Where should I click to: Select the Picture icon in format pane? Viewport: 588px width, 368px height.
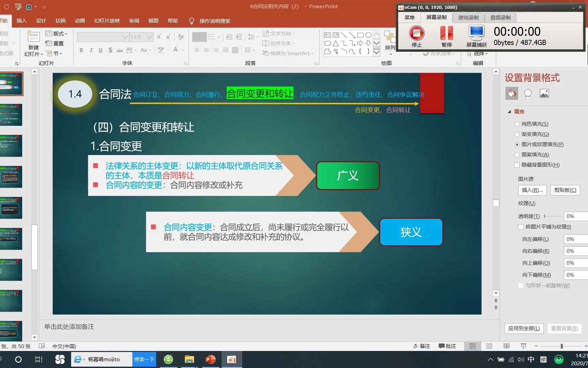pyautogui.click(x=544, y=93)
